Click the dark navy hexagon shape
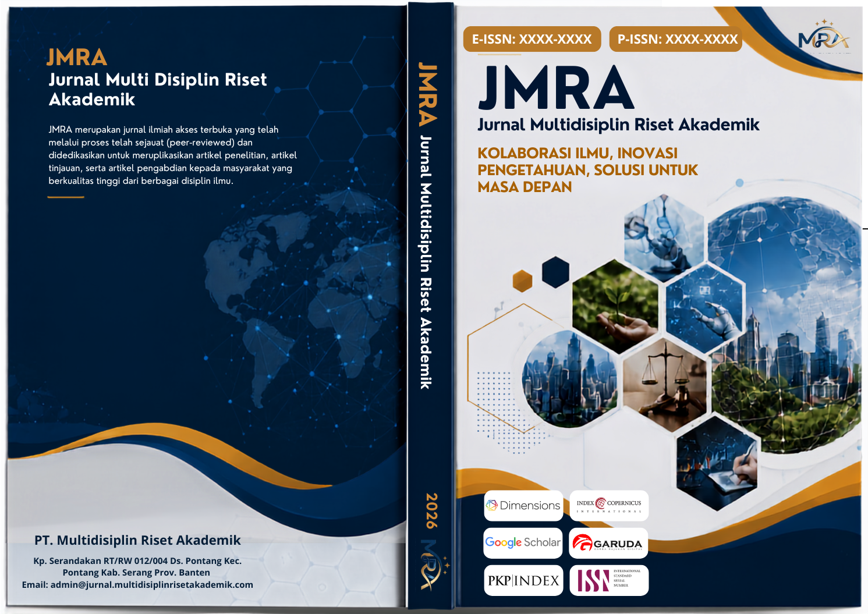Viewport: 868px width, 614px height. coord(555,272)
